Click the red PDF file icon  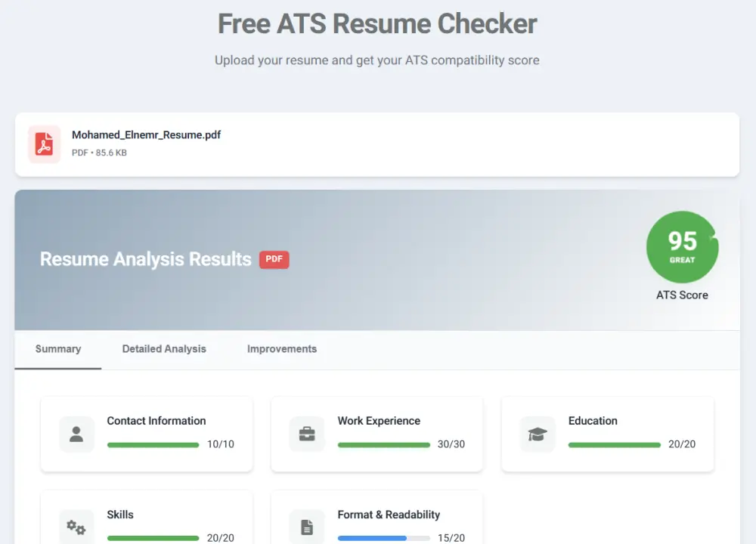pyautogui.click(x=44, y=144)
